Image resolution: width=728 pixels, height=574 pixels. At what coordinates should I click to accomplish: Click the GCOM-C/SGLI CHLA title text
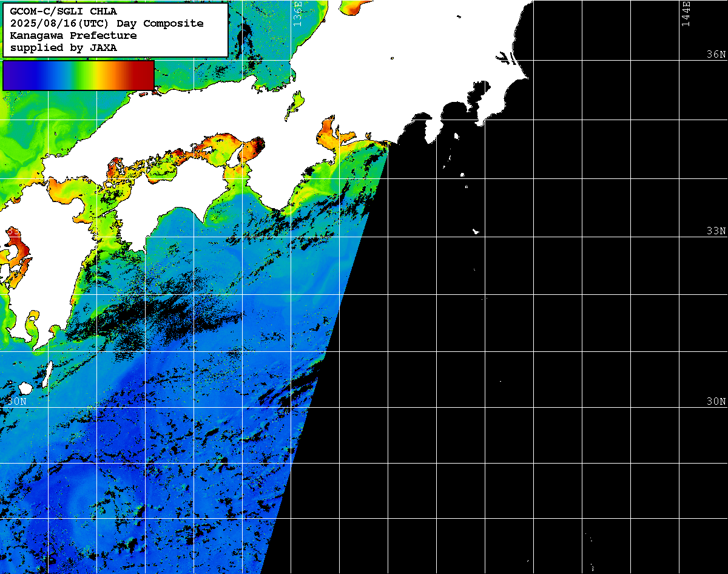coord(63,11)
